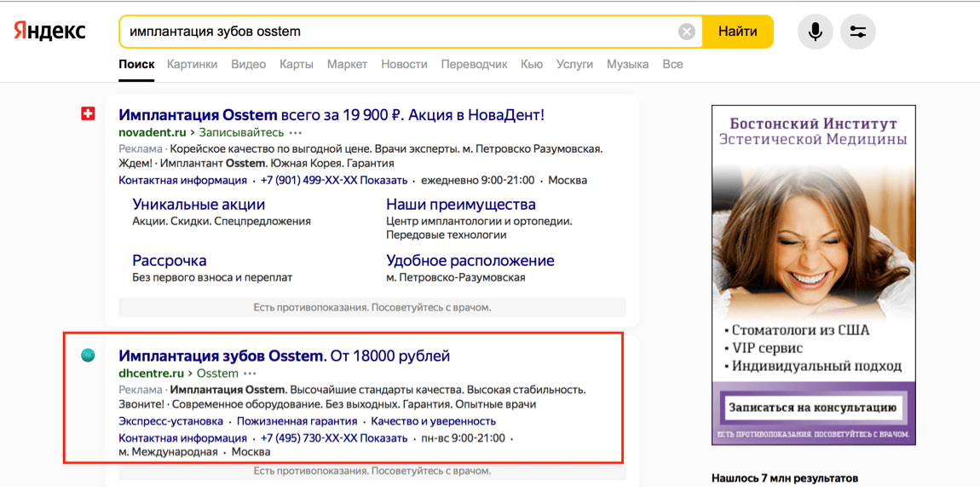This screenshot has height=487, width=980.
Task: Open the Кью tab
Action: point(531,64)
